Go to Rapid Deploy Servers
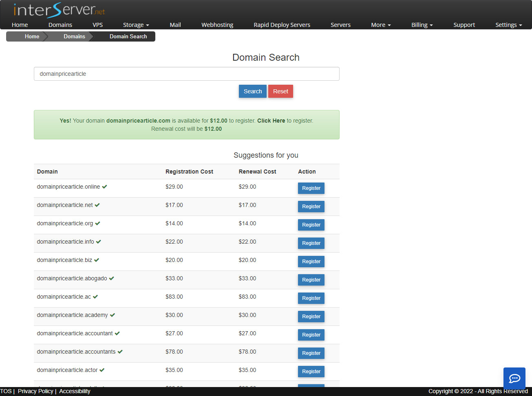 (x=282, y=25)
